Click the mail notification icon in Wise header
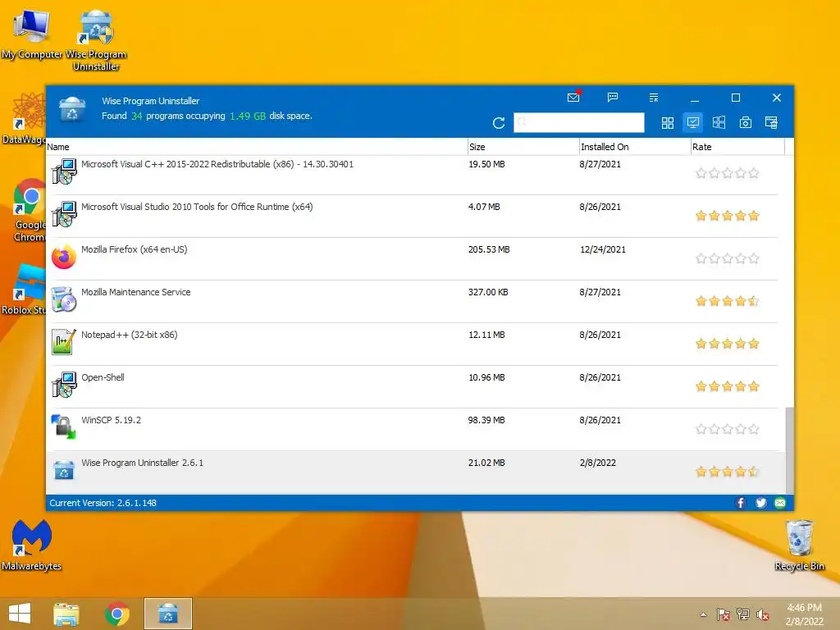The width and height of the screenshot is (840, 630). (x=573, y=98)
